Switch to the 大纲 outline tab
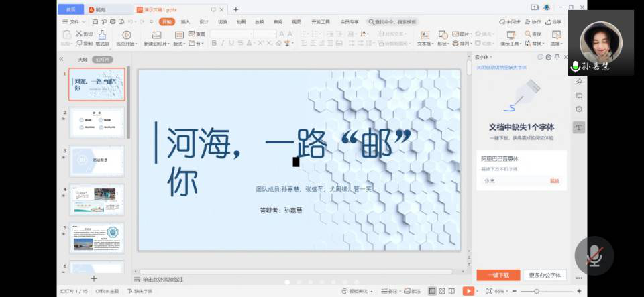644x297 pixels. pos(83,59)
